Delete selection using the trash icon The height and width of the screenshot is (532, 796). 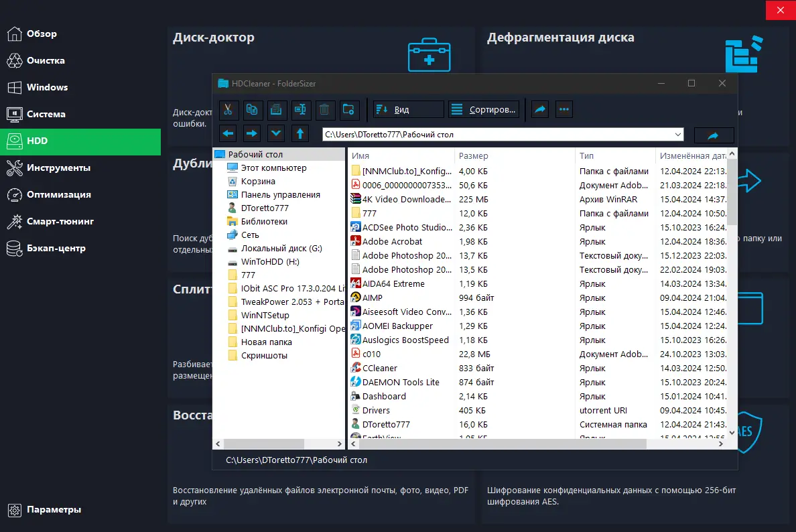tap(324, 109)
